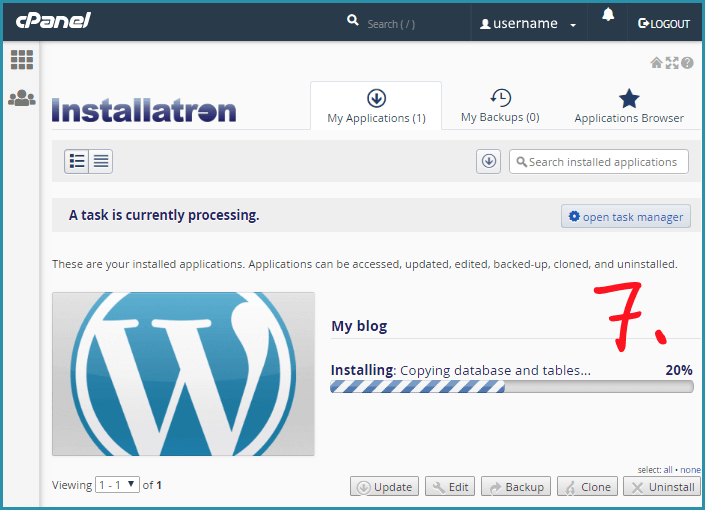The width and height of the screenshot is (705, 510).
Task: Switch to detailed list view
Action: pyautogui.click(x=77, y=161)
